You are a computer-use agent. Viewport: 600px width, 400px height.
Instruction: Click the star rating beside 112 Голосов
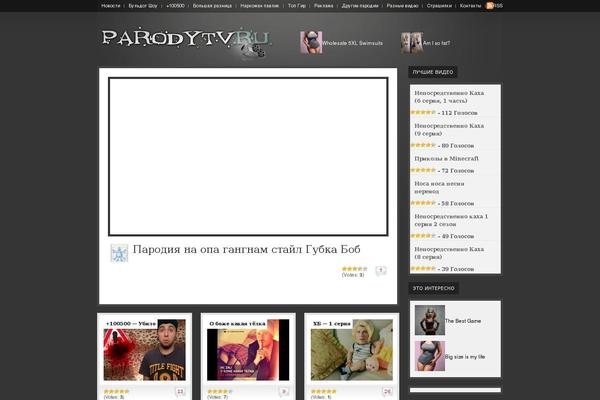coord(423,112)
